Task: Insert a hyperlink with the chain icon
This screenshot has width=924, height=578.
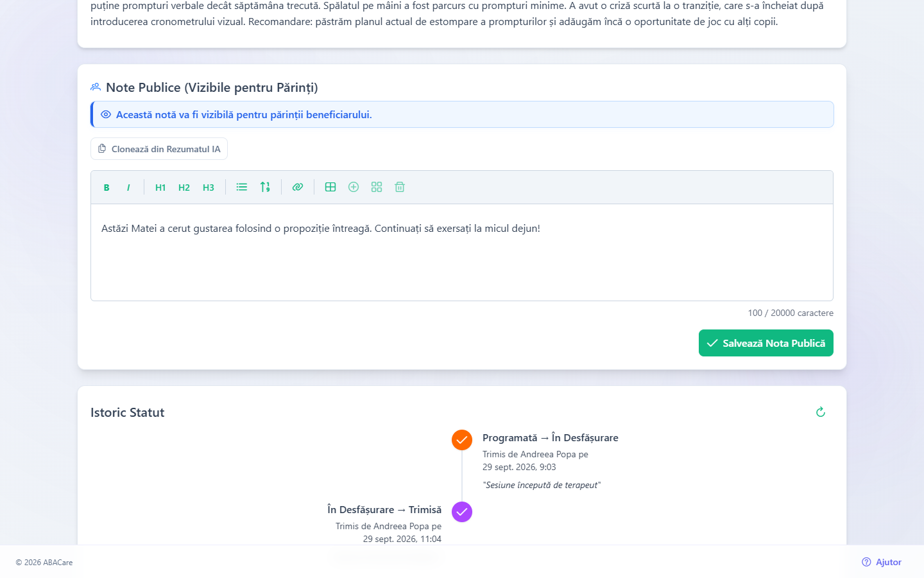Action: pos(298,187)
